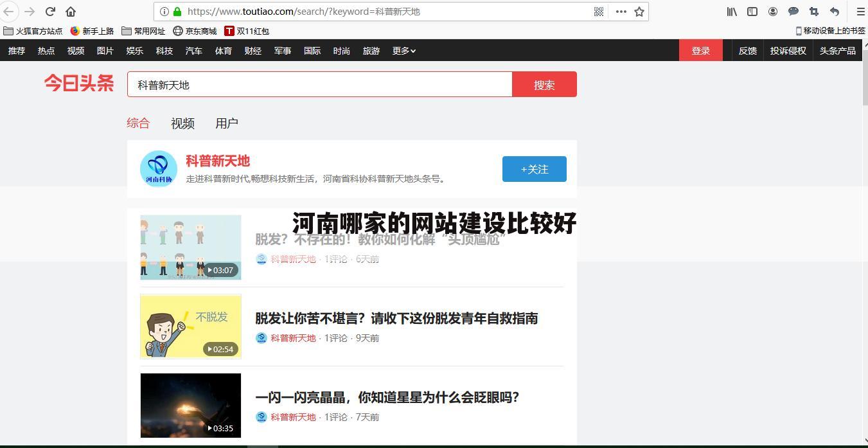The image size is (868, 448).
Task: Click the browser URL address field
Action: point(385,12)
